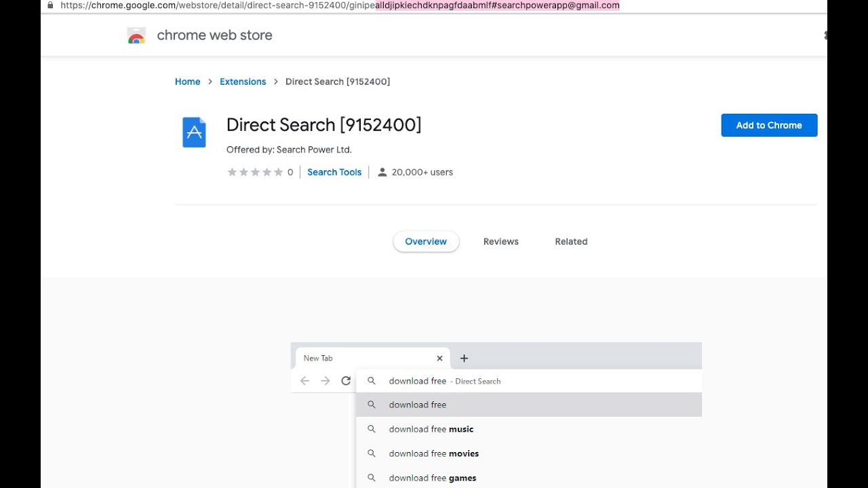Click the 'chrome web store' header title
The width and height of the screenshot is (868, 488).
[x=214, y=35]
